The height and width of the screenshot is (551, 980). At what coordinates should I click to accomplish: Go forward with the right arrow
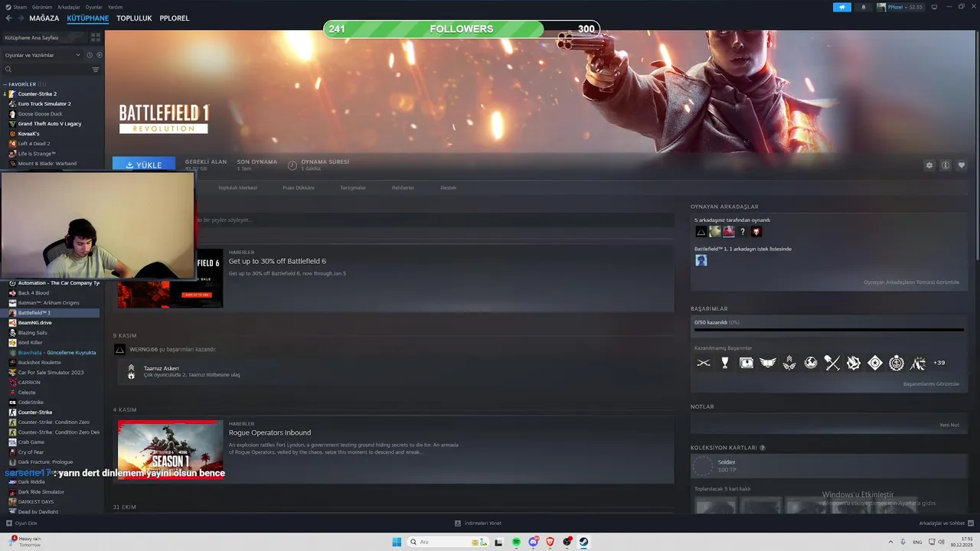[x=20, y=18]
